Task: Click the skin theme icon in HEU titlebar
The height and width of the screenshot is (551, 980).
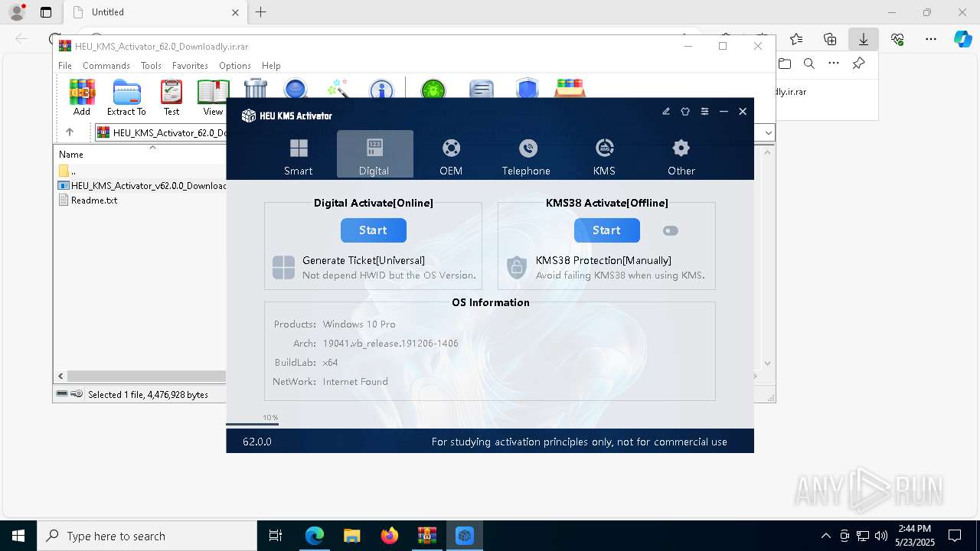Action: (685, 112)
